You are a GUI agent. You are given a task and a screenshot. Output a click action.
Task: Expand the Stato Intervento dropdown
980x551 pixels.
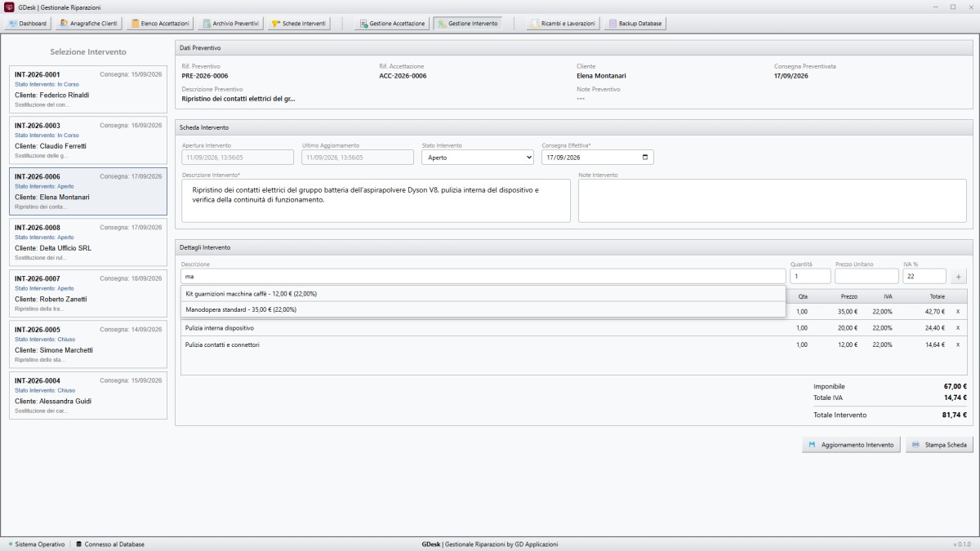(x=477, y=158)
